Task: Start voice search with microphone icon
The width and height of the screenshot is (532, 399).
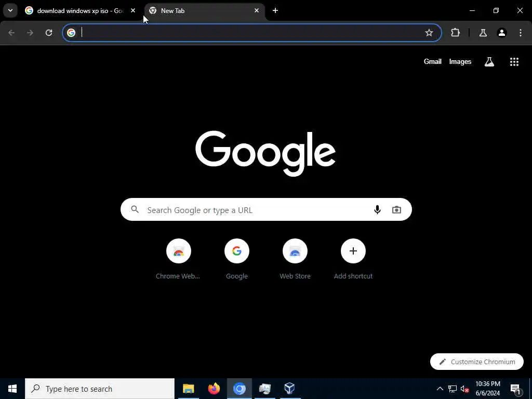Action: tap(377, 210)
